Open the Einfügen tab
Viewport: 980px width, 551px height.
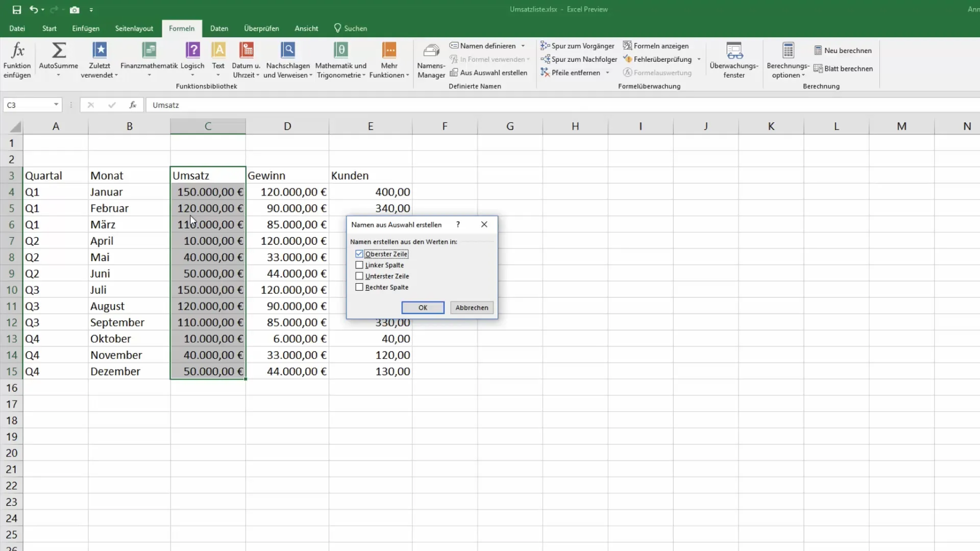click(86, 29)
